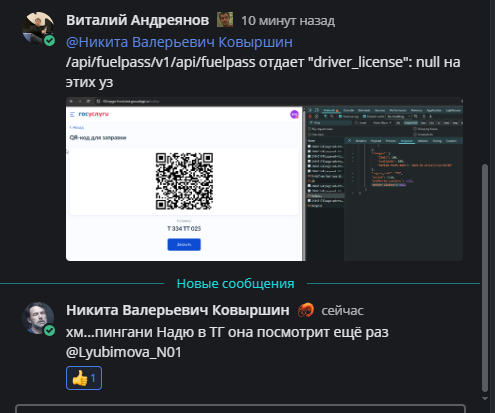Image resolution: width=495 pixels, height=413 pixels.
Task: Focus the message input box at bottom
Action: [240, 409]
